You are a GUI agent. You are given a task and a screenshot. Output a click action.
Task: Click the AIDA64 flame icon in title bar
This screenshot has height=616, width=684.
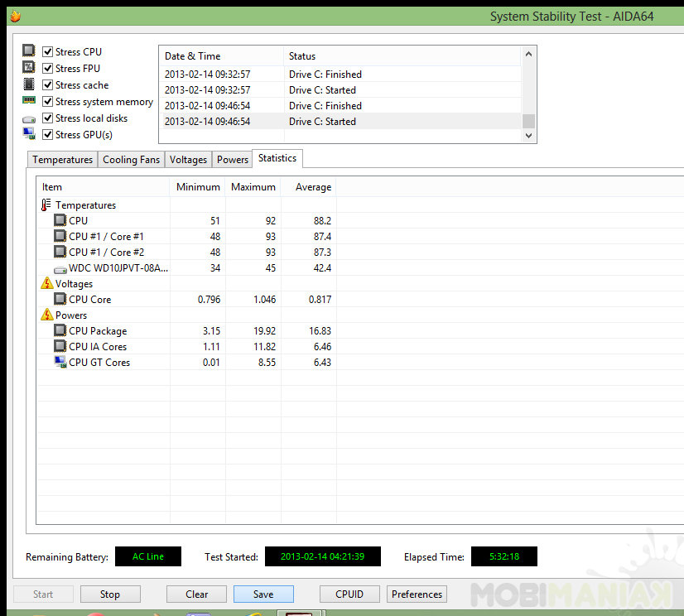[15, 16]
